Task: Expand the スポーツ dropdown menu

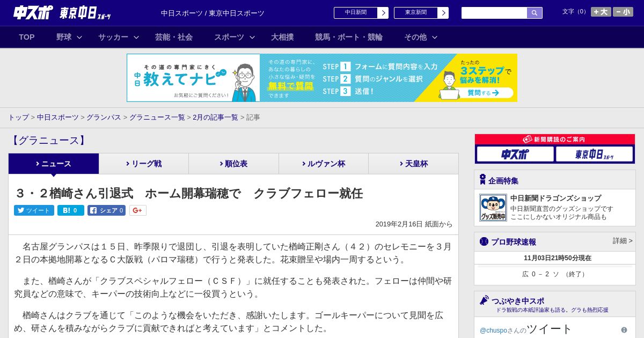Action: pyautogui.click(x=235, y=37)
